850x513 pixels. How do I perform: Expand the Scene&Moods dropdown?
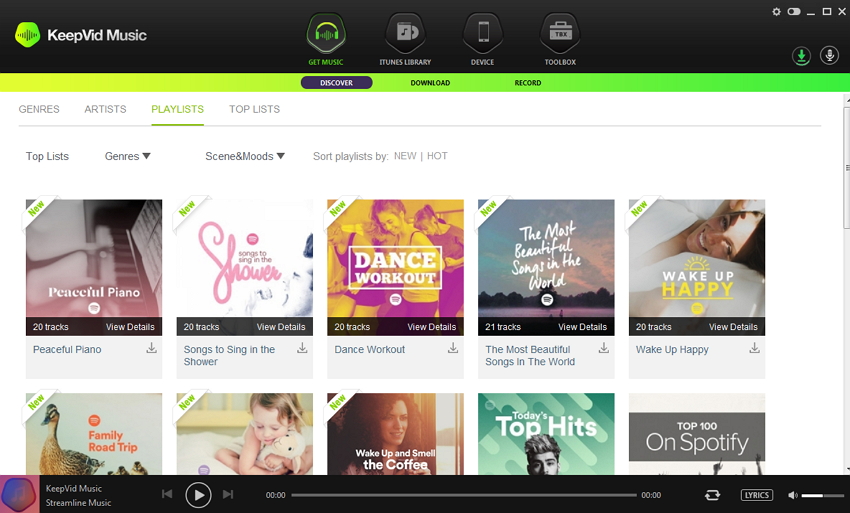pos(245,156)
